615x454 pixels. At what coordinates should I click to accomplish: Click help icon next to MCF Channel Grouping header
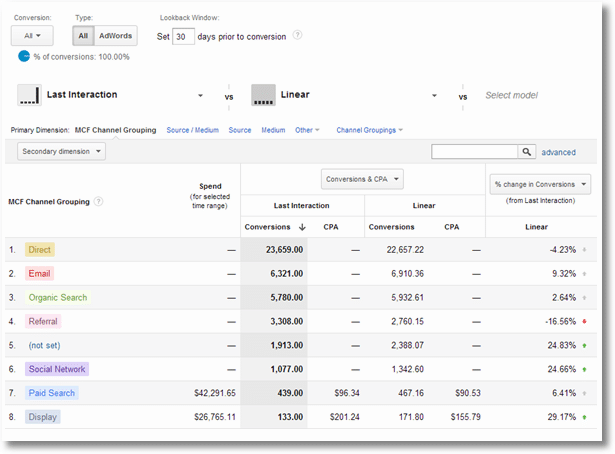[x=99, y=201]
